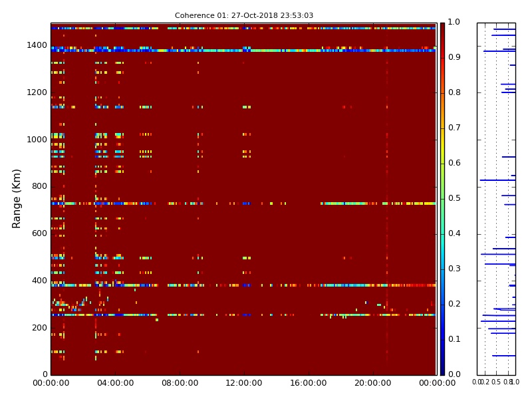Click the 20:00:00 time axis label

tap(373, 383)
